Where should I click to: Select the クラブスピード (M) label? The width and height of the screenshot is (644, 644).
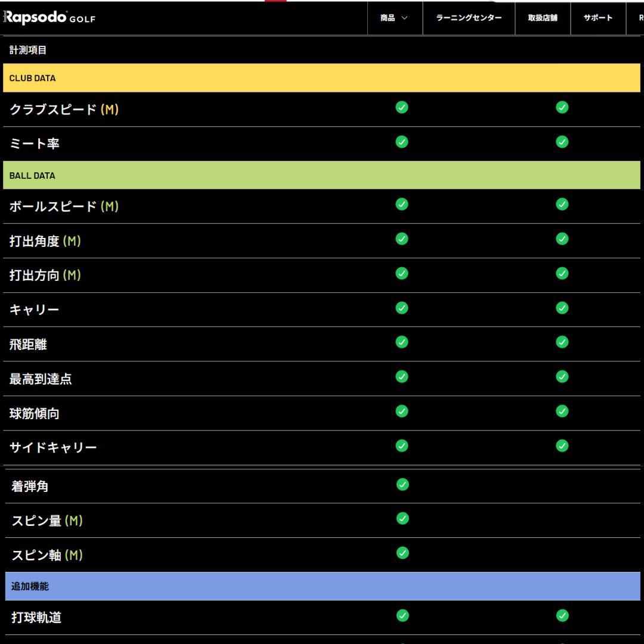pyautogui.click(x=64, y=109)
